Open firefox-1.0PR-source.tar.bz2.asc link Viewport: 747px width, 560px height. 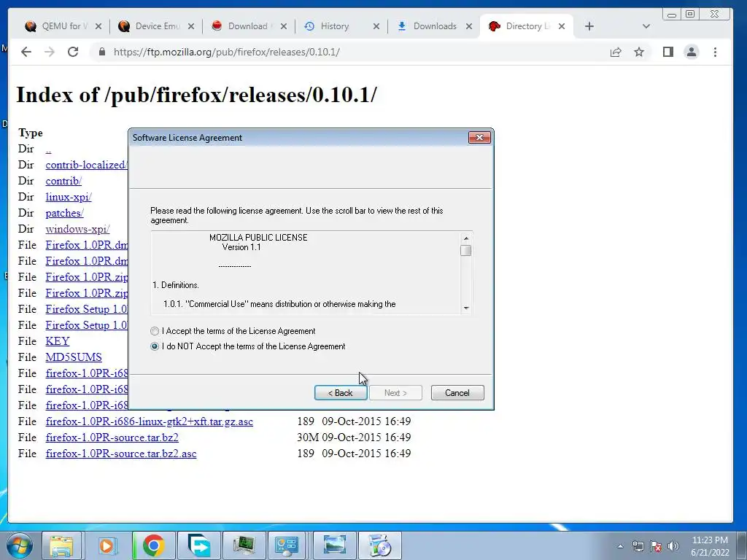click(x=121, y=454)
